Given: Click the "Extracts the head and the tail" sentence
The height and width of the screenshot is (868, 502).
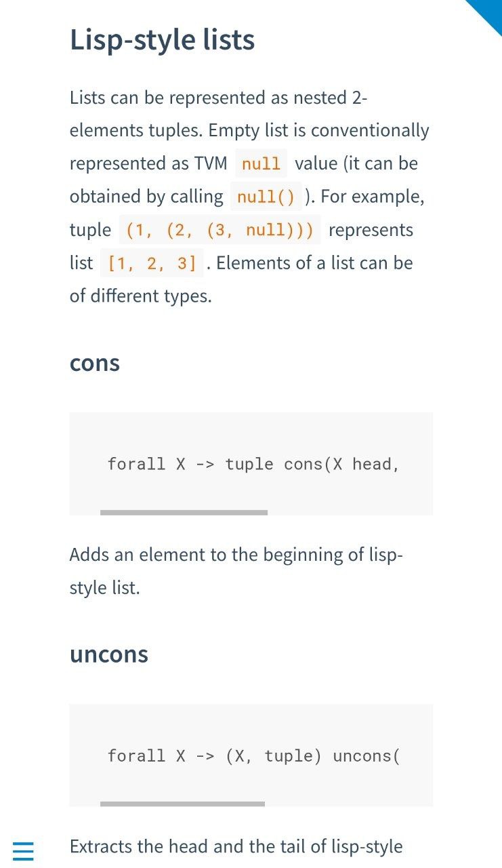Looking at the screenshot, I should 236,847.
